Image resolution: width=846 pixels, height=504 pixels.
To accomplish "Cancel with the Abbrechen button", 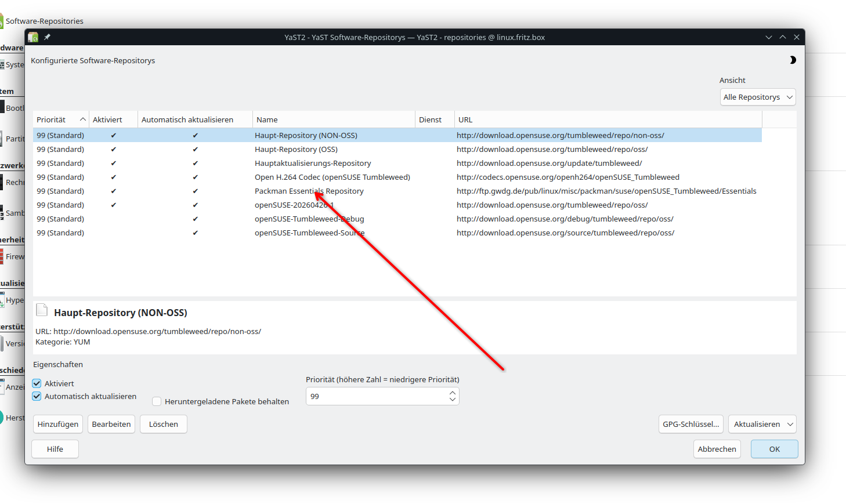I will (x=717, y=449).
